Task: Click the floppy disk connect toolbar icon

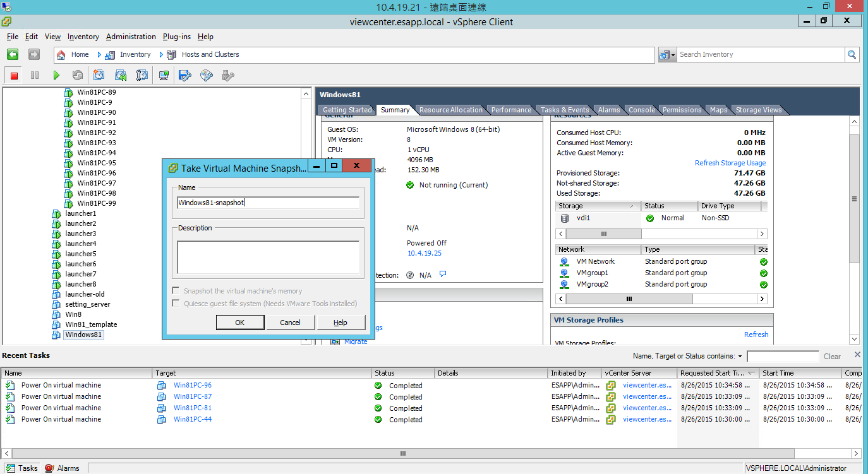Action: pyautogui.click(x=185, y=76)
